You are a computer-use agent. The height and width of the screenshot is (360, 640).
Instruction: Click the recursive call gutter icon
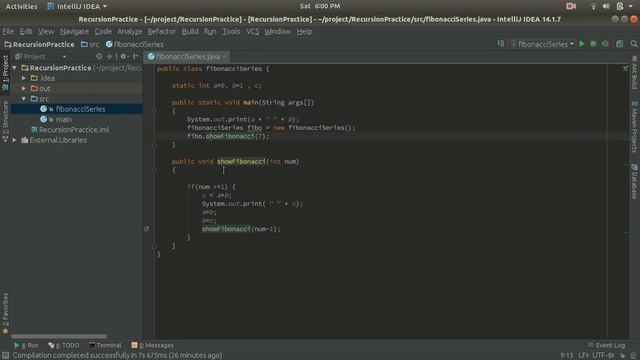(x=146, y=229)
